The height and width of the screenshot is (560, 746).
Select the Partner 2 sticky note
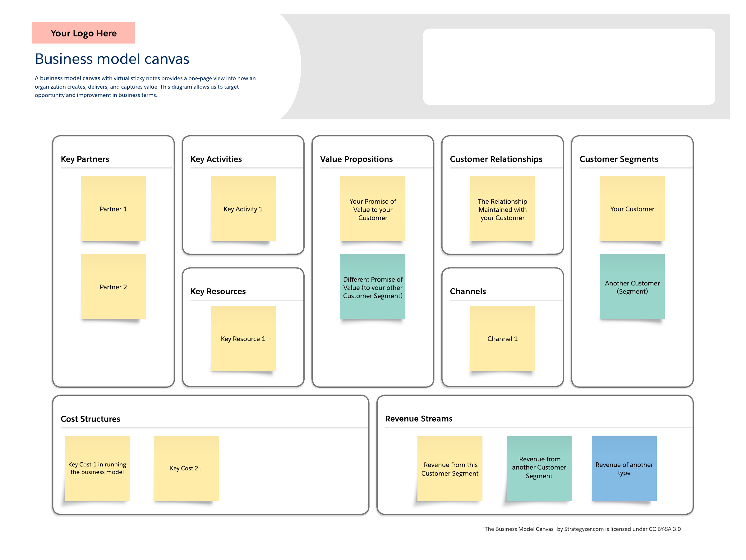[113, 286]
